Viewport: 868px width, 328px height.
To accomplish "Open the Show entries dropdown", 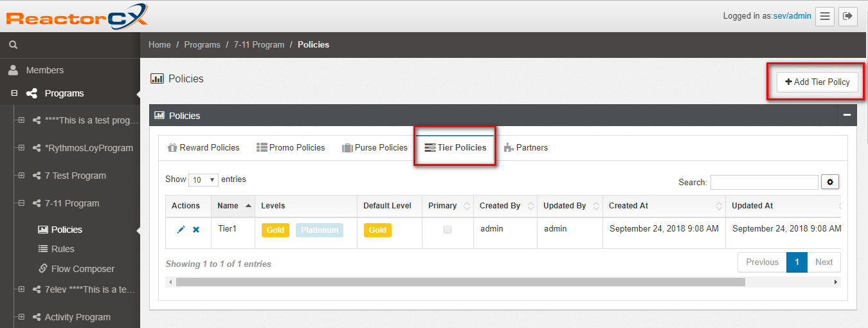I will coord(203,180).
